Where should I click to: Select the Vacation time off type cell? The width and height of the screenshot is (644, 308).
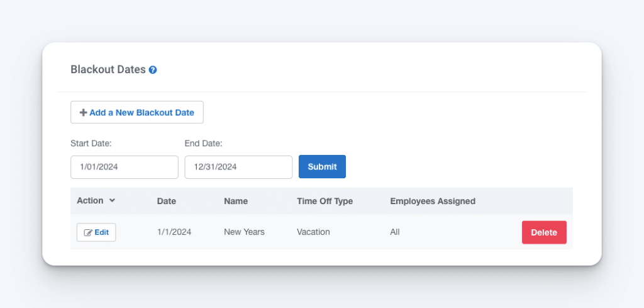313,232
